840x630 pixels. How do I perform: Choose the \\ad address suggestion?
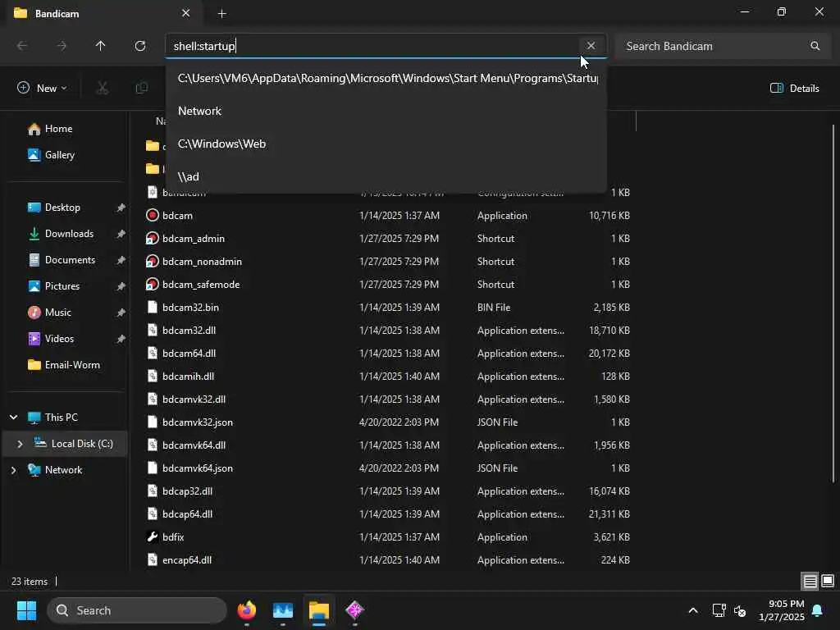coord(386,176)
